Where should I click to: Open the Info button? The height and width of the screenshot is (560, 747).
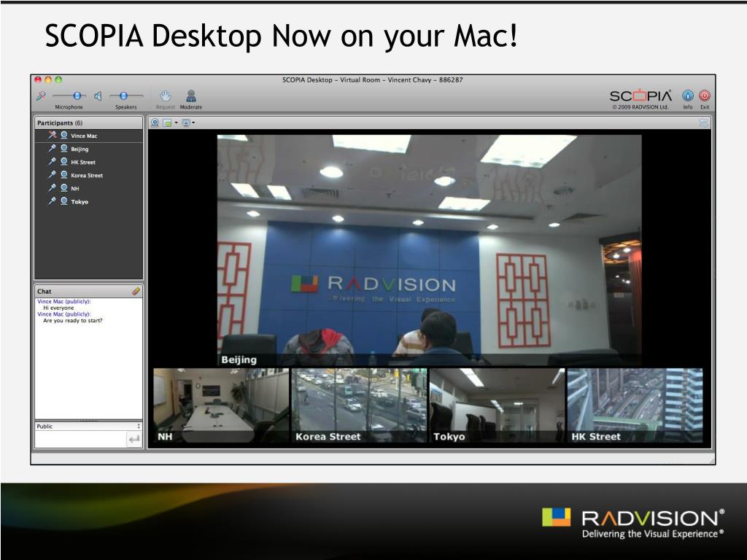click(x=687, y=96)
